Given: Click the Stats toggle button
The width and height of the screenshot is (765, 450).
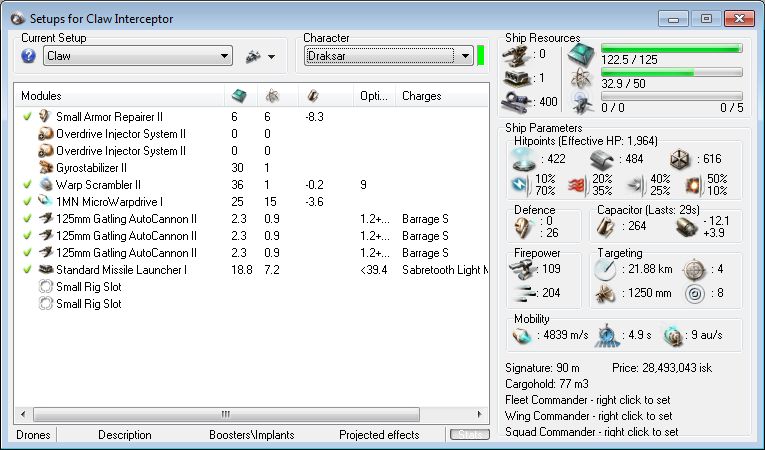Looking at the screenshot, I should pos(469,434).
